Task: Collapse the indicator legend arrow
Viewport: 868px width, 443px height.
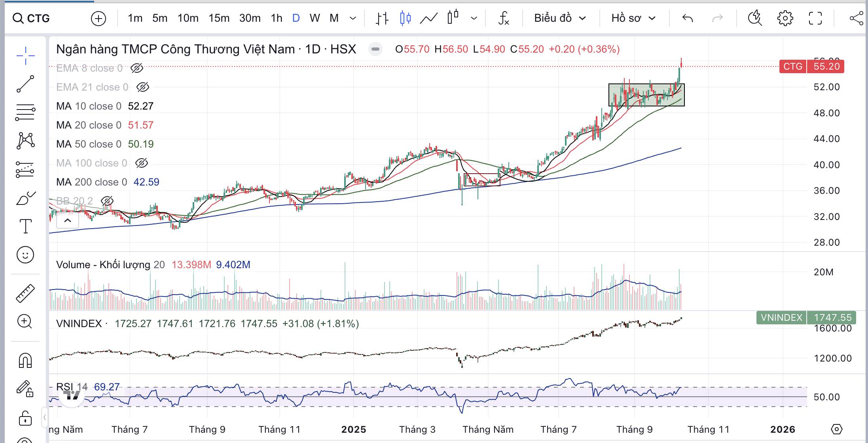Action: (x=68, y=221)
